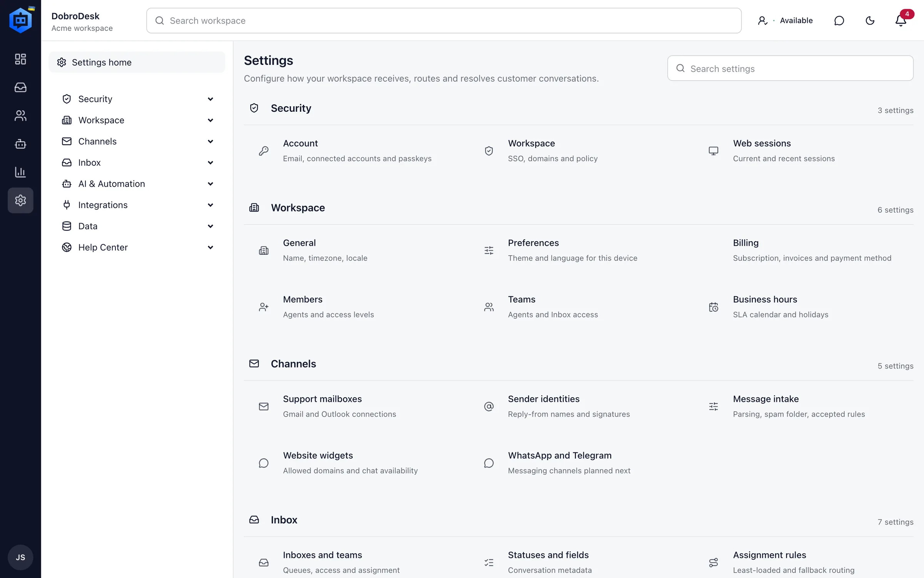Screen dimensions: 924x578
Task: Select the settings gear in left rail
Action: click(20, 200)
